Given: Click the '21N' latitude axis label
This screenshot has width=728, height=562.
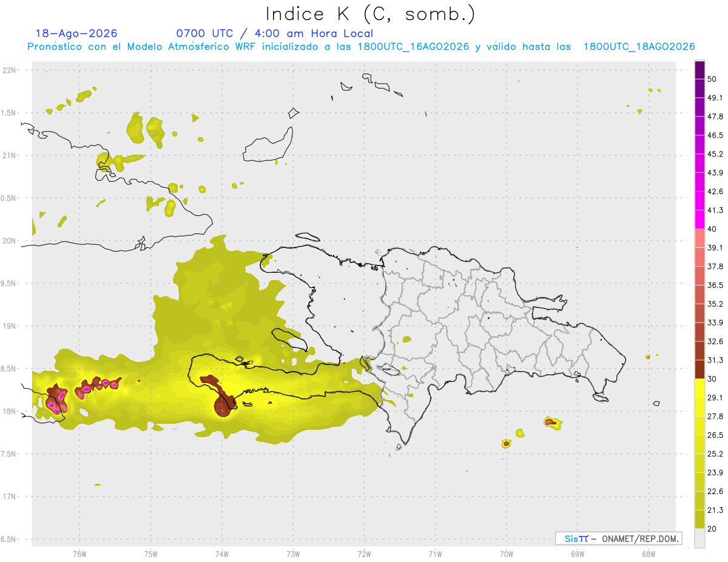Looking at the screenshot, I should pos(10,155).
